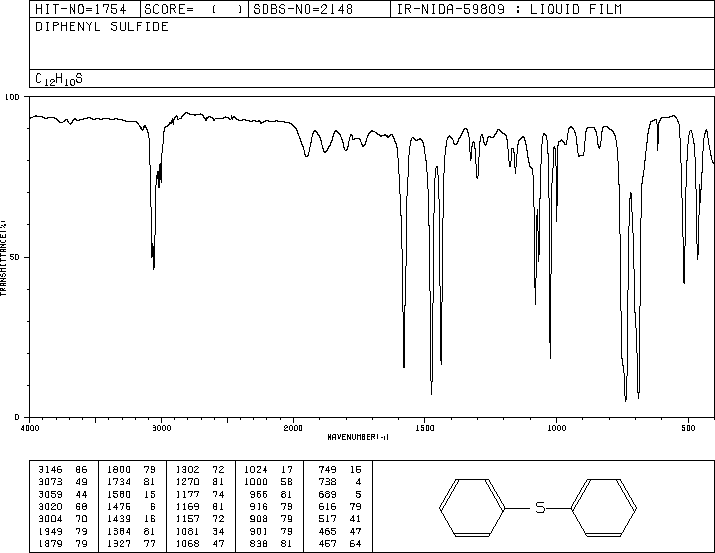Click the 1476 wavenumber in the peak table
The image size is (715, 553).
[119, 506]
